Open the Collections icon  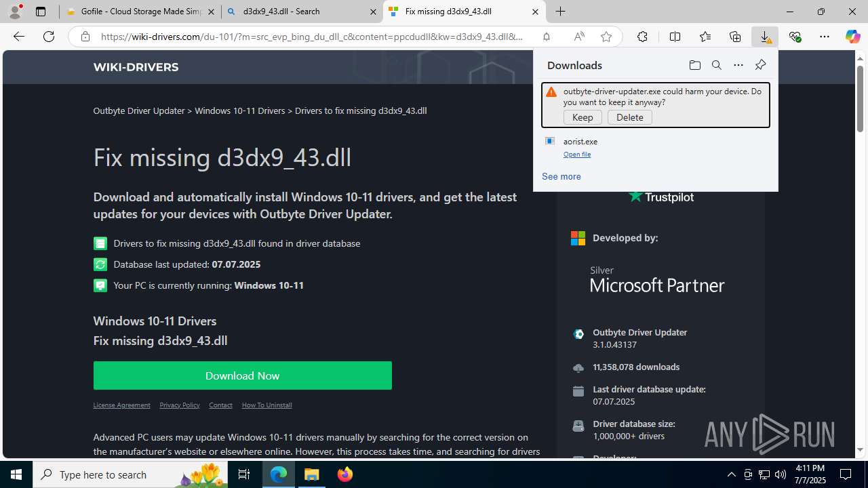point(735,37)
